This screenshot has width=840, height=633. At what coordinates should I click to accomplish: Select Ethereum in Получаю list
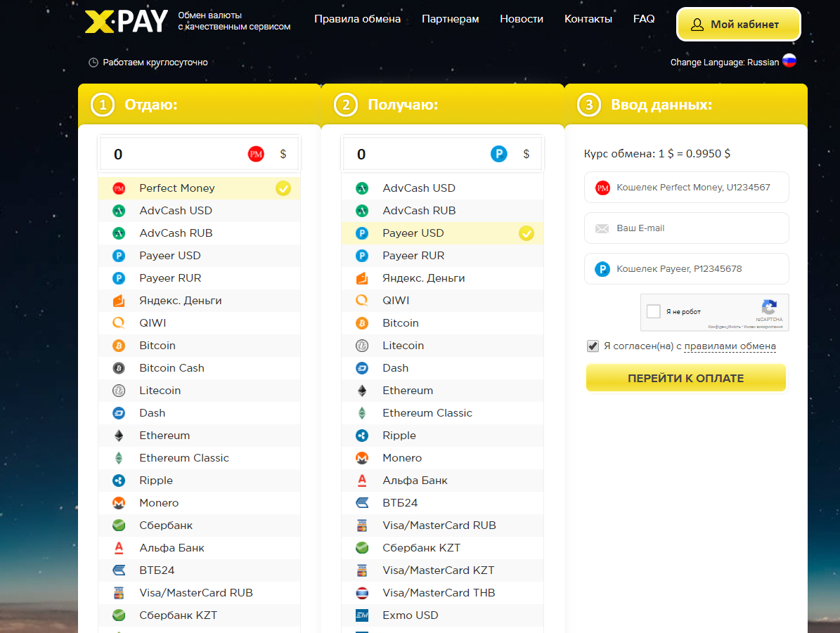coord(443,391)
